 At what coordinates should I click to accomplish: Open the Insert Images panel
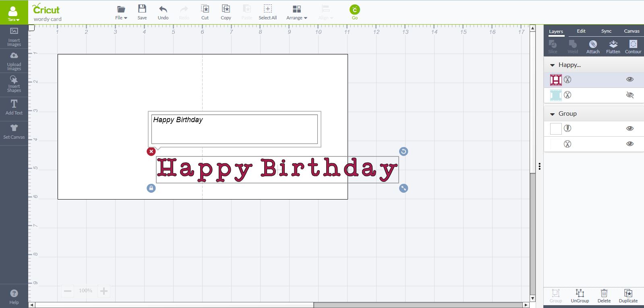click(14, 37)
